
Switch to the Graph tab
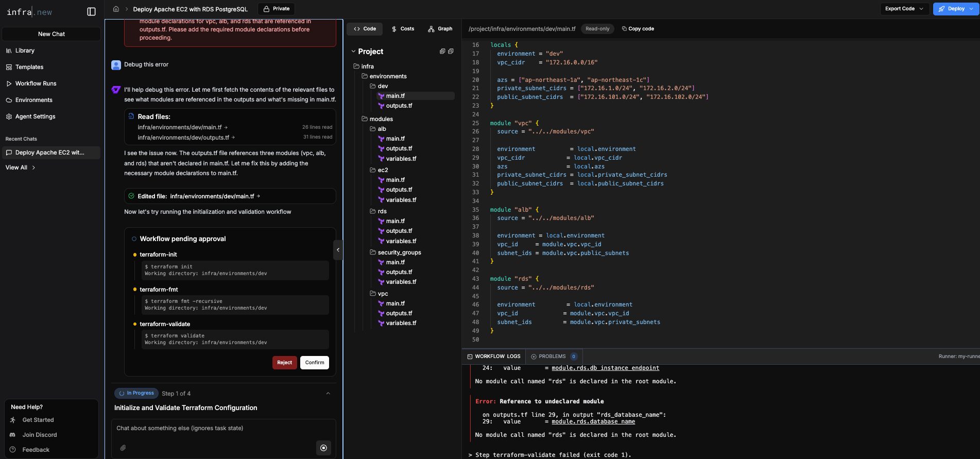[x=440, y=29]
